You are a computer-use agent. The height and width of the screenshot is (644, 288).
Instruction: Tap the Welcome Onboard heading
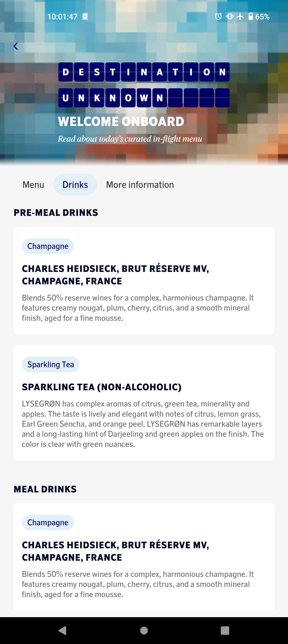(121, 122)
